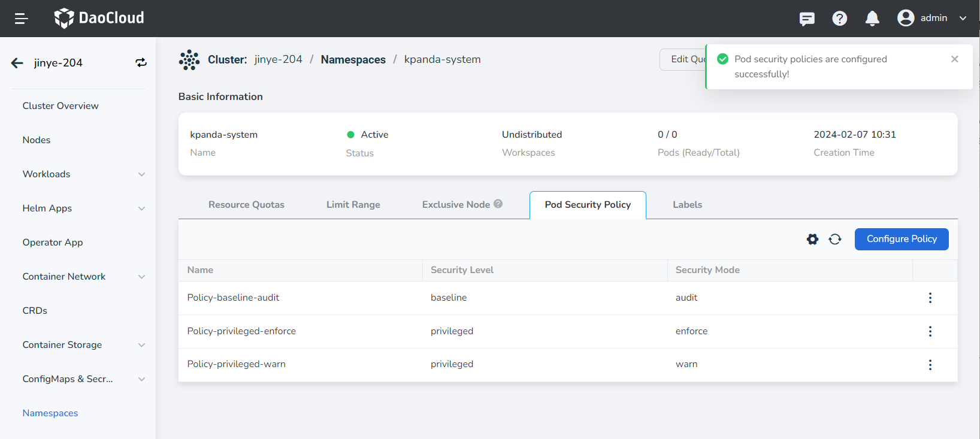Viewport: 980px width, 439px height.
Task: Switch to the Resource Quotas tab
Action: [246, 205]
